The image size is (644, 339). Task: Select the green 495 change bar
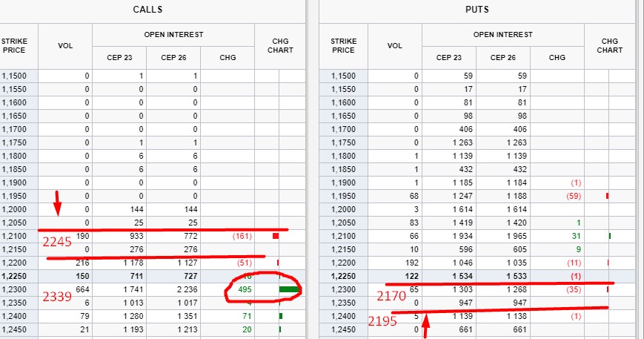(289, 289)
